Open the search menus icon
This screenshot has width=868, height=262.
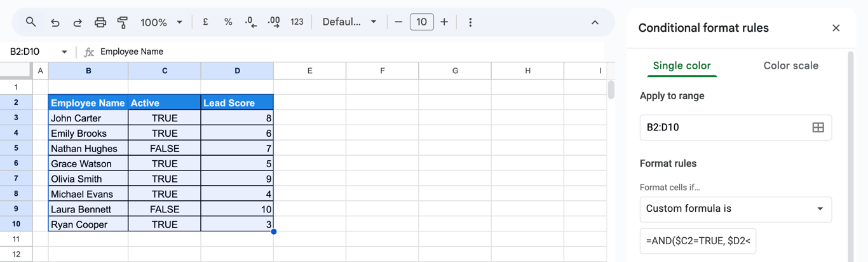tap(31, 22)
